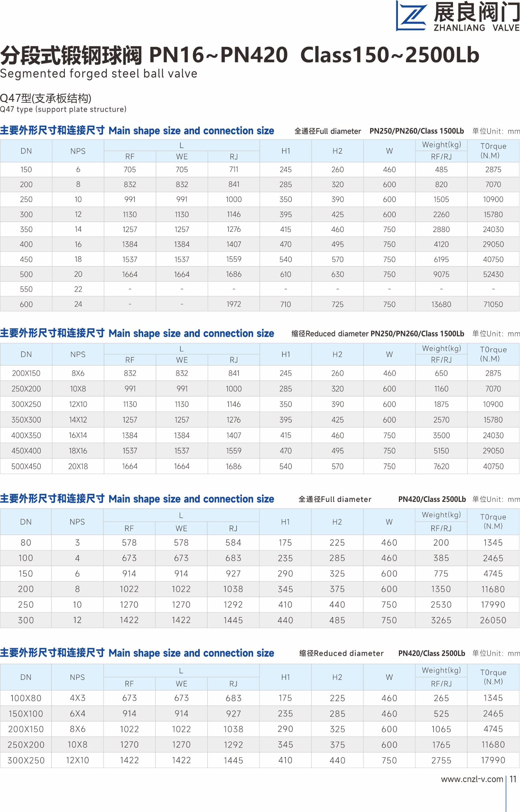Select the H2 value 725
Screen dimensions: 520x812
[x=337, y=304]
